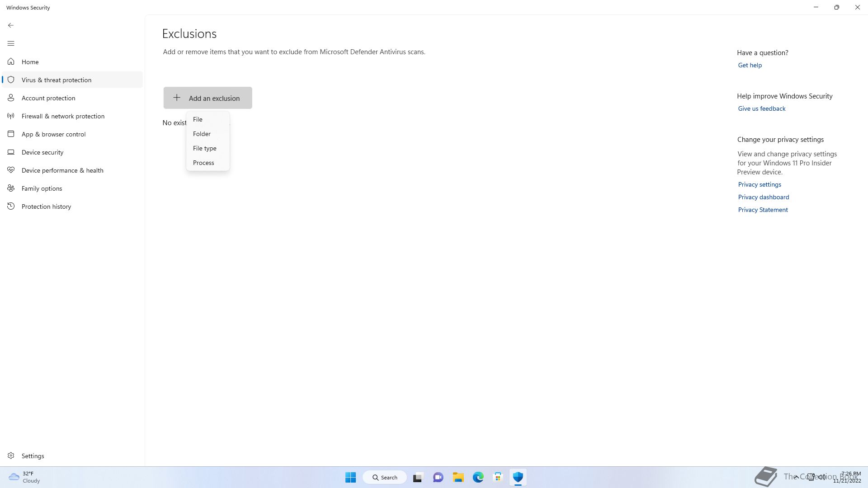The height and width of the screenshot is (488, 868).
Task: Open Settings in sidebar
Action: 72,456
